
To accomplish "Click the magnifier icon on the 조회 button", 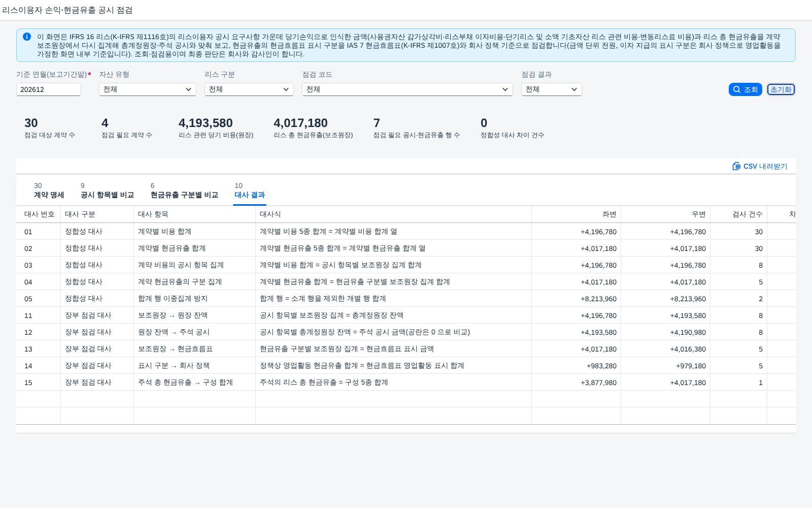I will coord(737,89).
